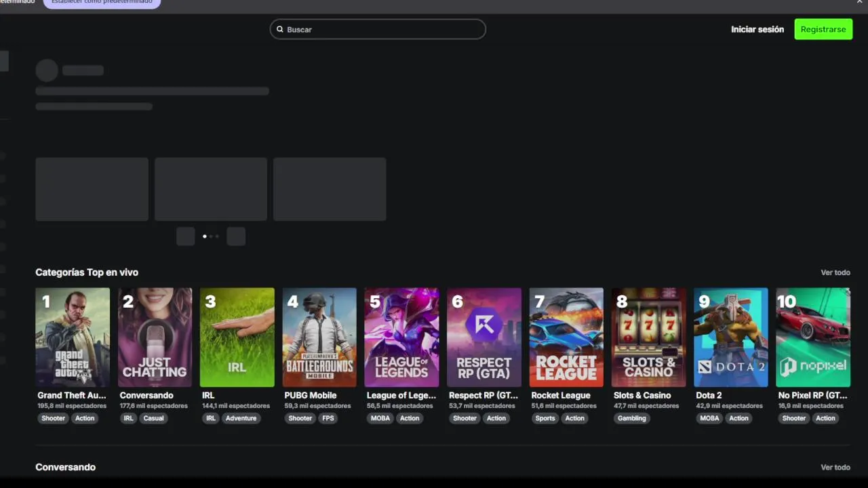Select Shooter tag under Grand Theft Auto
Image resolution: width=868 pixels, height=488 pixels.
pyautogui.click(x=53, y=418)
